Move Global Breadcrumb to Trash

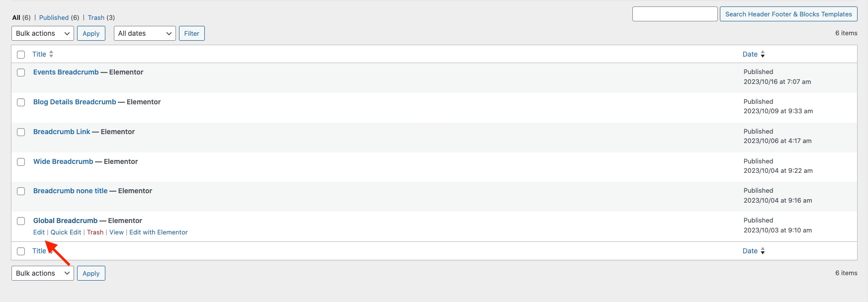pyautogui.click(x=95, y=232)
